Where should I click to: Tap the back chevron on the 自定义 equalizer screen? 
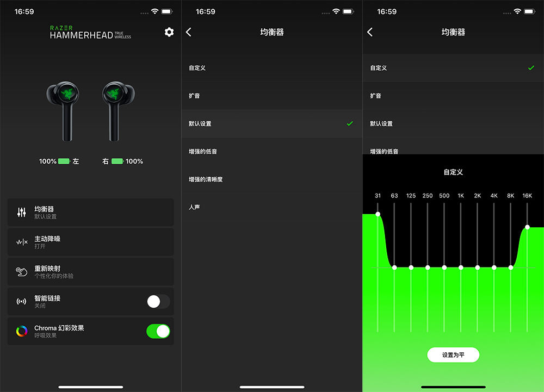(370, 32)
